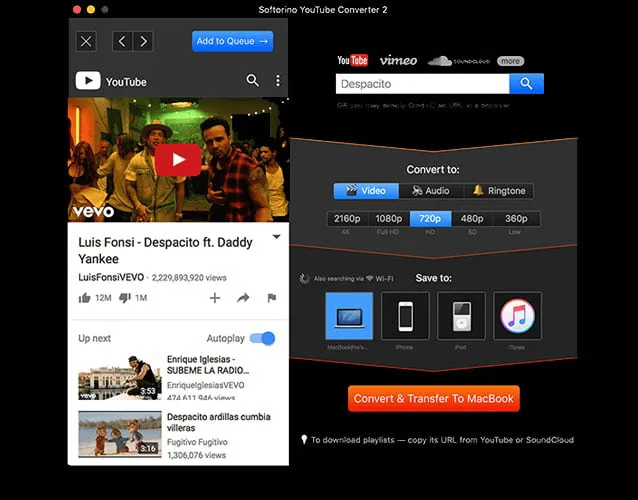The height and width of the screenshot is (500, 638).
Task: Click the blue search button
Action: tap(527, 84)
